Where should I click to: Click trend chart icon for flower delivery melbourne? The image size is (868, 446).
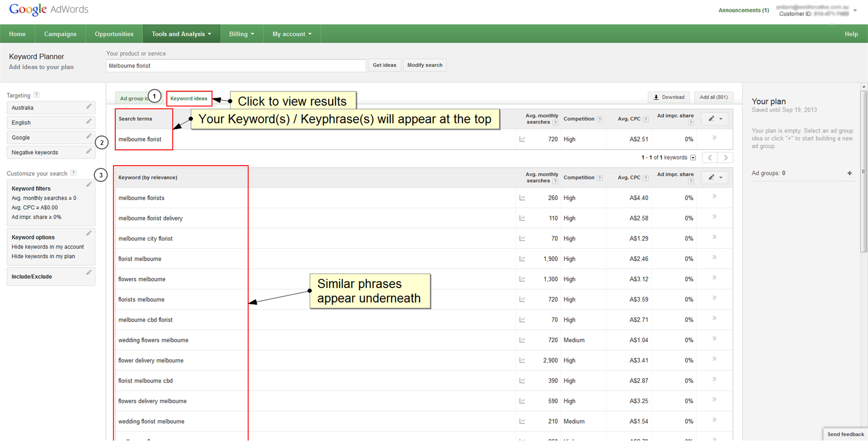522,361
